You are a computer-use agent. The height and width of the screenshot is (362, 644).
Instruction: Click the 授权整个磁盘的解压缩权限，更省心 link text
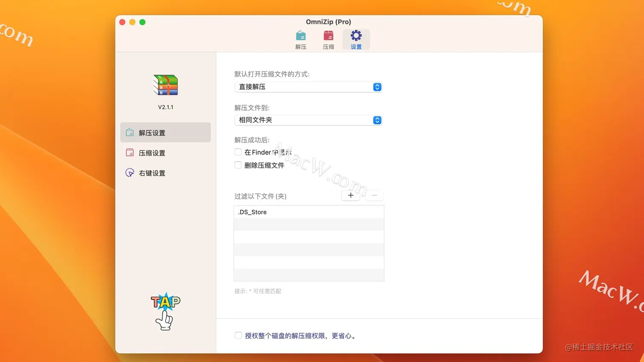pos(300,336)
